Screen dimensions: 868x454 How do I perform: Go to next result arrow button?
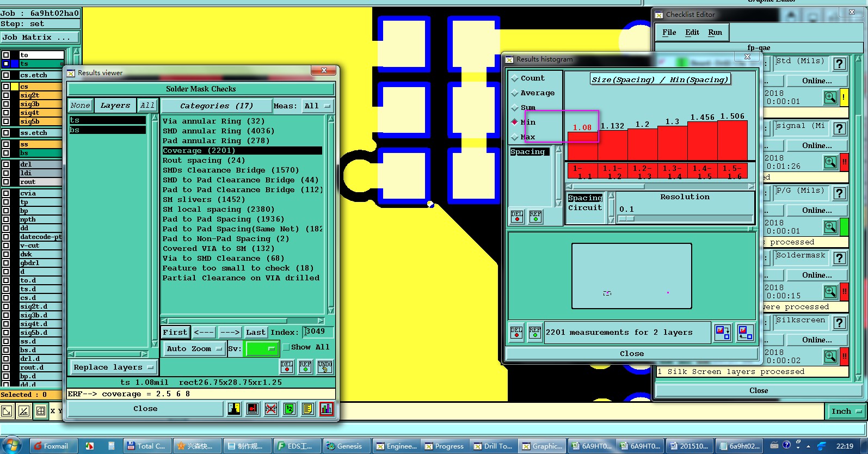pos(230,332)
